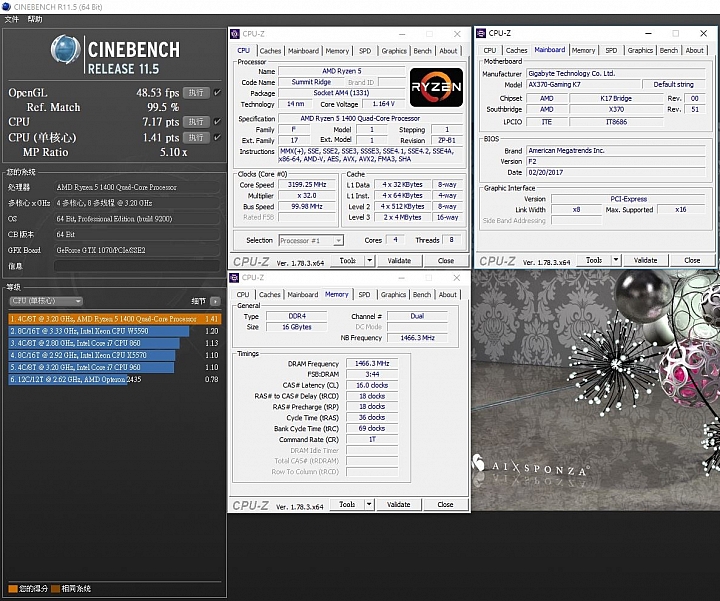Click Validate in Memory window

pyautogui.click(x=398, y=505)
